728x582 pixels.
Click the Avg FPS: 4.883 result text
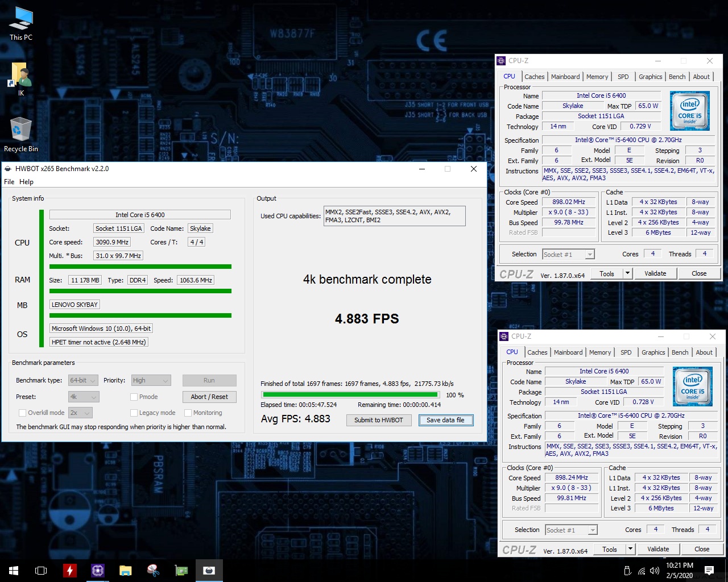[x=295, y=419]
